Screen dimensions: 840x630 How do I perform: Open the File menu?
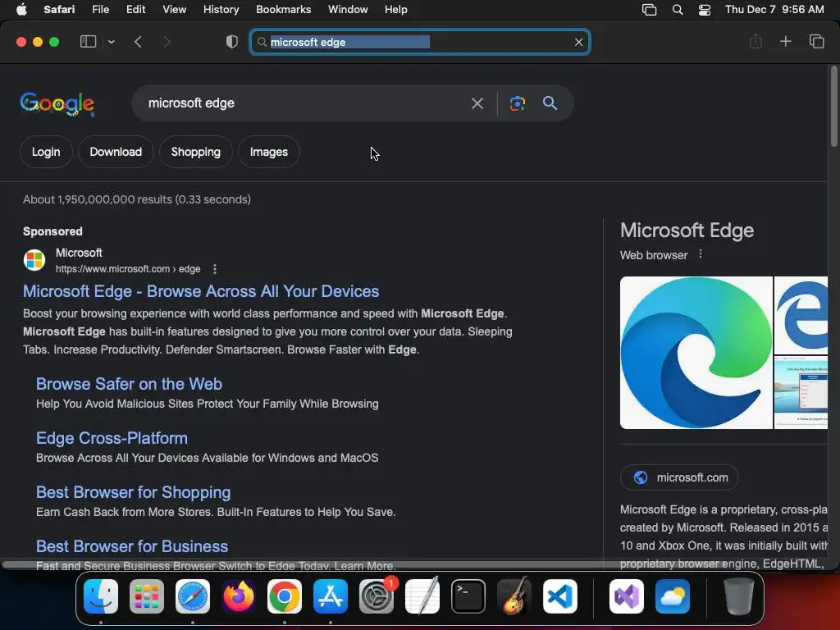[x=100, y=10]
